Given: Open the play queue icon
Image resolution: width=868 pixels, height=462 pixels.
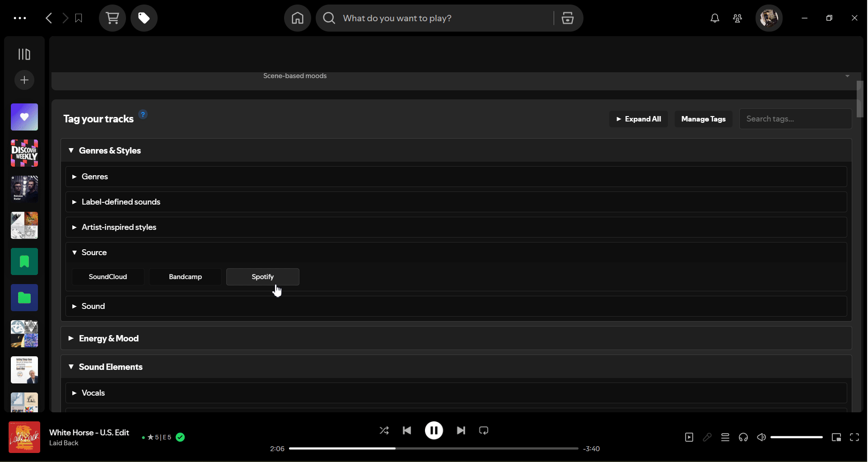Looking at the screenshot, I should tap(725, 437).
